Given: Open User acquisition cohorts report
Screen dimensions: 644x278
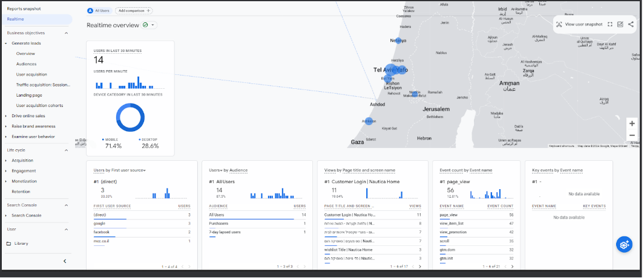Looking at the screenshot, I should click(39, 106).
